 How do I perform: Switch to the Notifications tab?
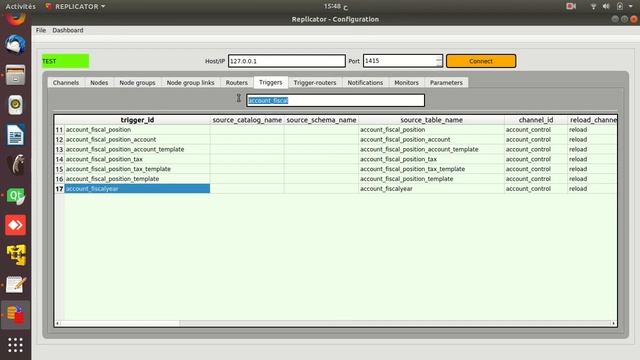click(365, 82)
